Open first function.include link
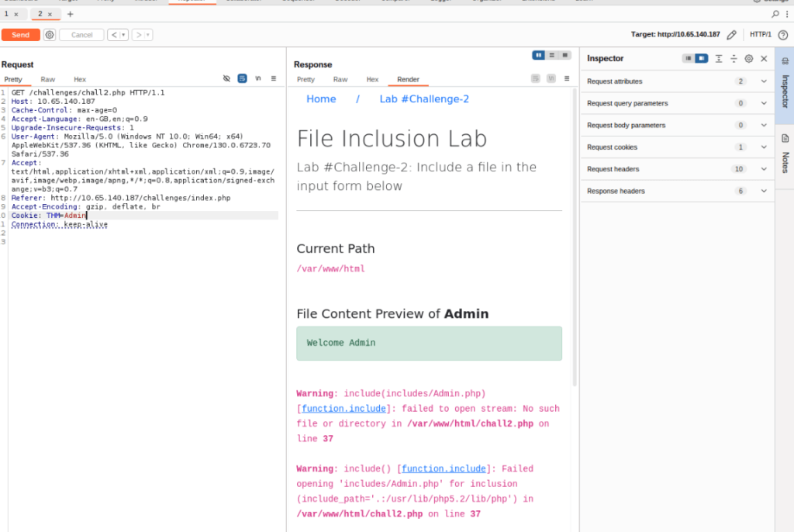 pos(343,409)
